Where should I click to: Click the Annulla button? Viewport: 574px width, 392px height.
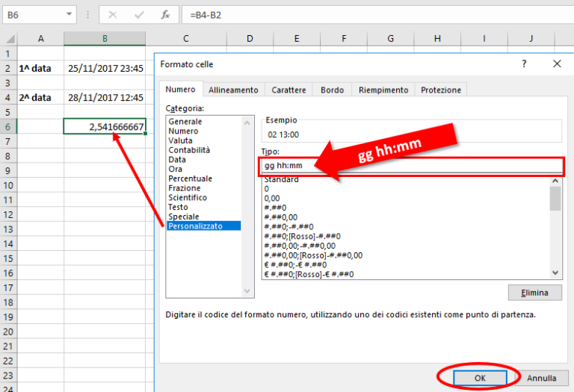pyautogui.click(x=541, y=378)
